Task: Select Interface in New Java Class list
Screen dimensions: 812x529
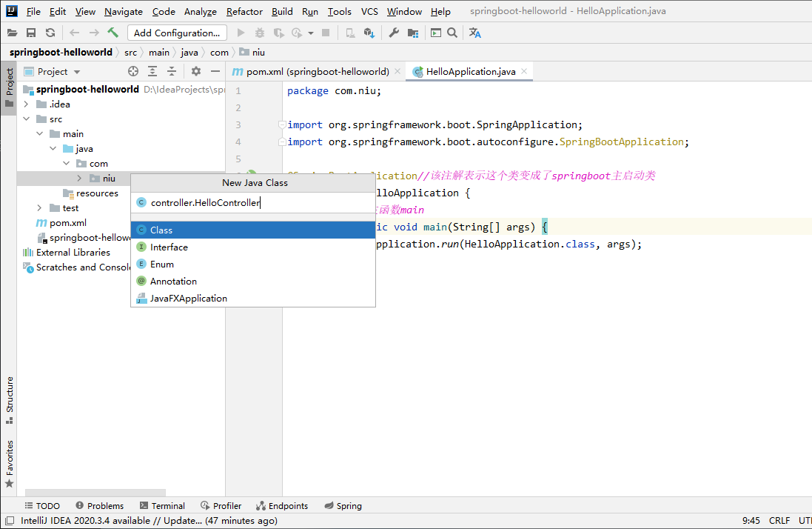Action: coord(169,247)
